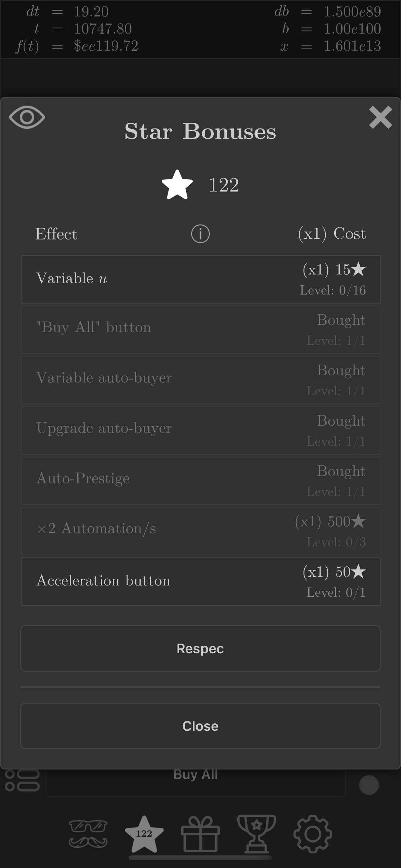Open the star bonus info icon
This screenshot has width=401, height=868.
200,233
